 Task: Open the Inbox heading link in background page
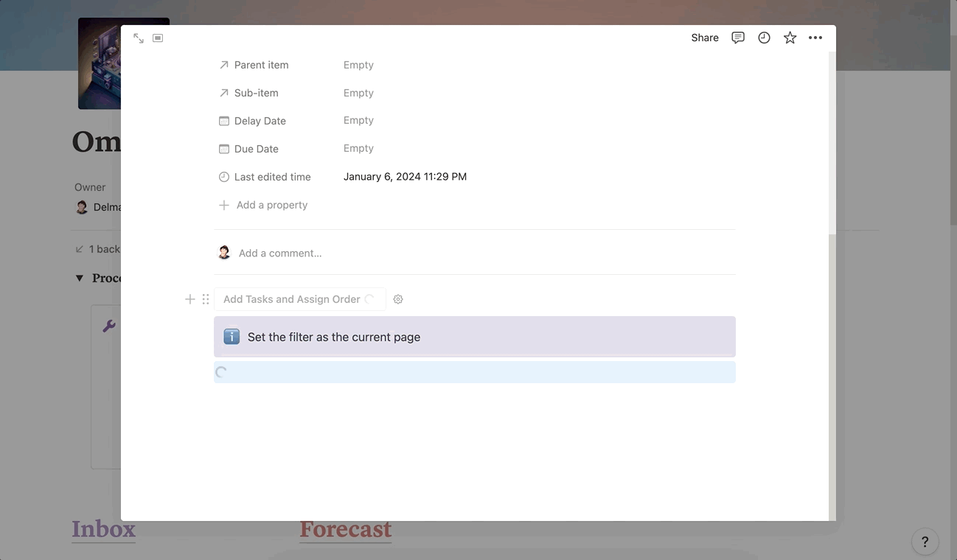coord(103,529)
